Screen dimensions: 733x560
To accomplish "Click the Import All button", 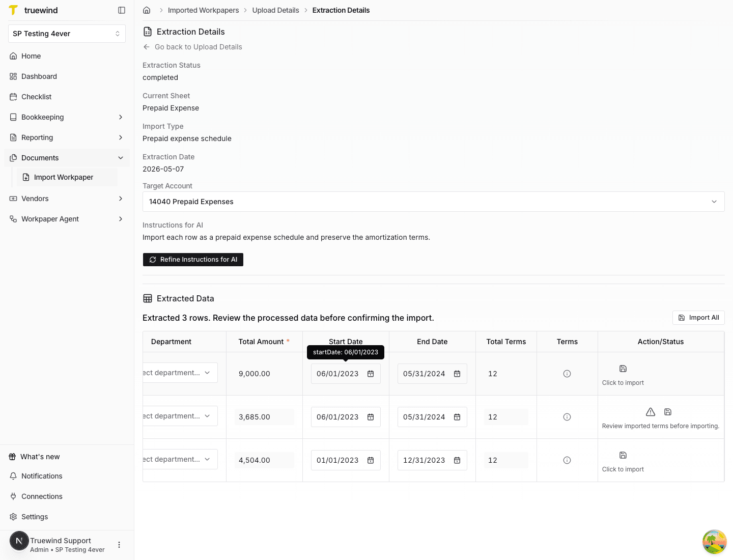I will click(x=698, y=318).
